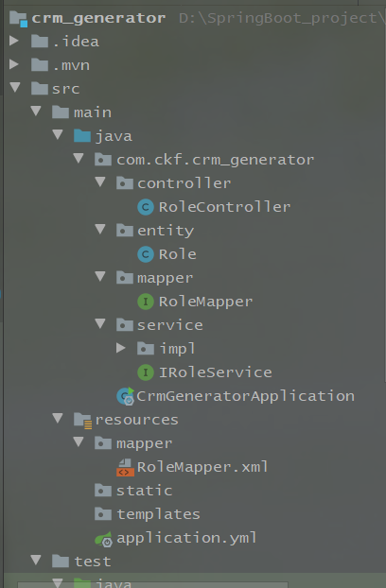This screenshot has height=588, width=386.
Task: Click the IRoleService interface icon
Action: coord(146,372)
